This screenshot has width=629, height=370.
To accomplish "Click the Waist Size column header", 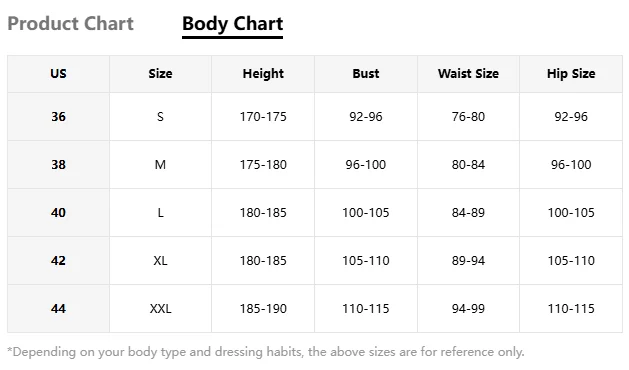I will 469,74.
